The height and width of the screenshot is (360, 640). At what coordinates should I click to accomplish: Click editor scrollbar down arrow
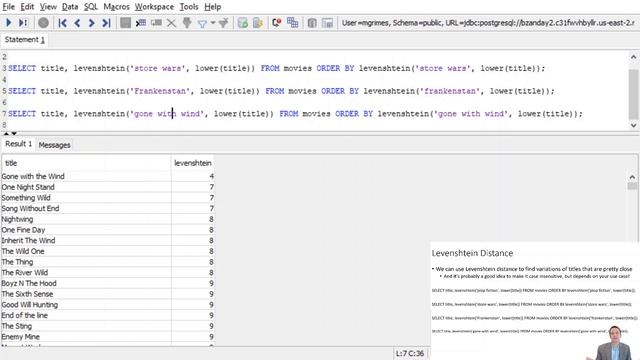(633, 125)
